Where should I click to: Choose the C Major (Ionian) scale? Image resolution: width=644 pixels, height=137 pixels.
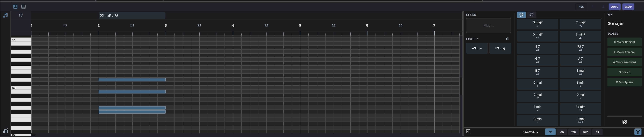coord(624,42)
